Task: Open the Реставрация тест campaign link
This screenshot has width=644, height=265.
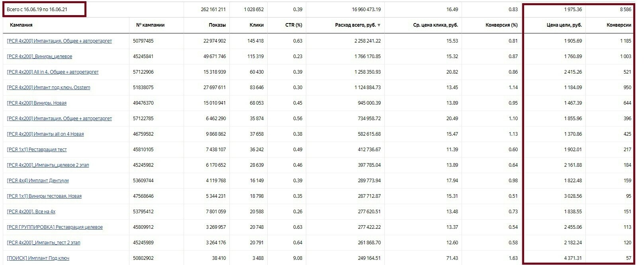Action: tap(37, 150)
